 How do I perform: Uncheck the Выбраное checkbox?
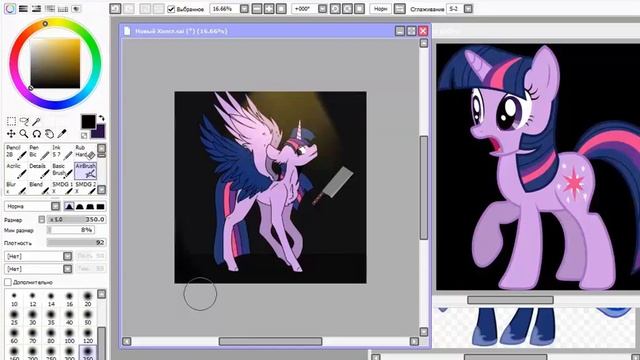[171, 9]
